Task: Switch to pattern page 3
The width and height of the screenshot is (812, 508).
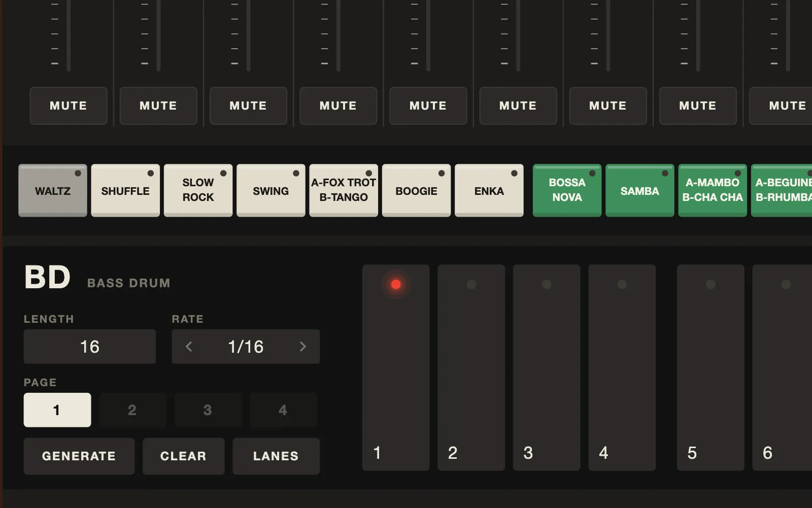Action: 208,410
